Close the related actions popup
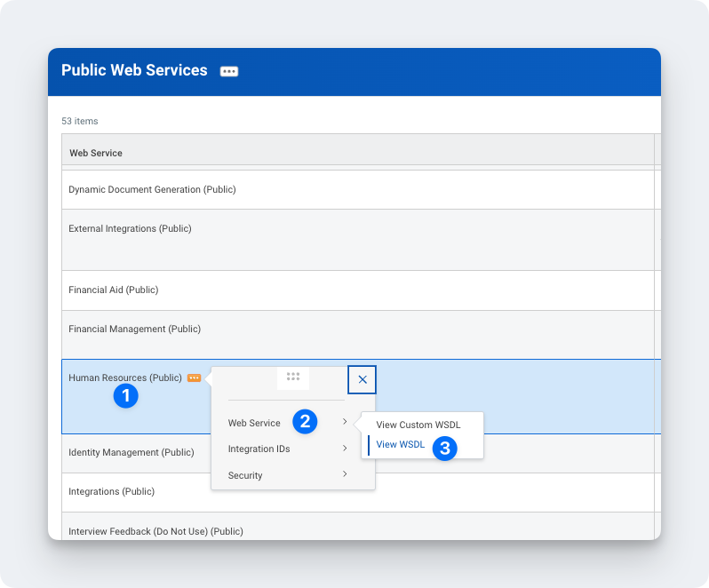 point(362,379)
